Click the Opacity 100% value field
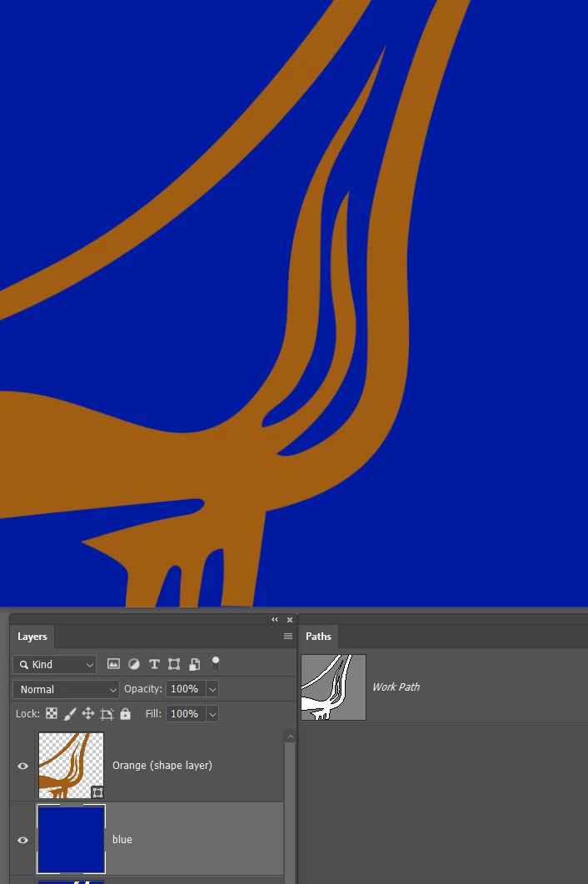 [186, 689]
